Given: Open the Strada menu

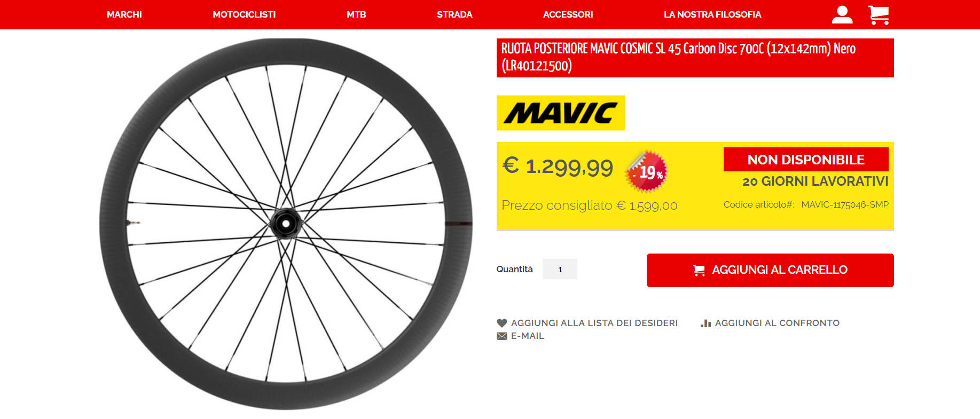Looking at the screenshot, I should click(454, 14).
